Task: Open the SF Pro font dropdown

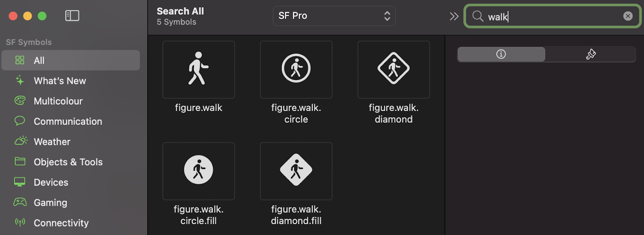Action: 334,16
